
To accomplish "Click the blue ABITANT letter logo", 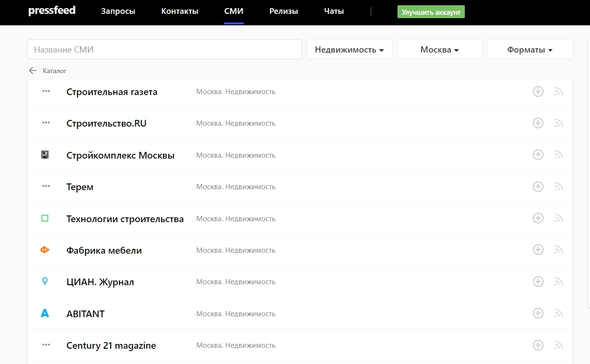I will (45, 313).
